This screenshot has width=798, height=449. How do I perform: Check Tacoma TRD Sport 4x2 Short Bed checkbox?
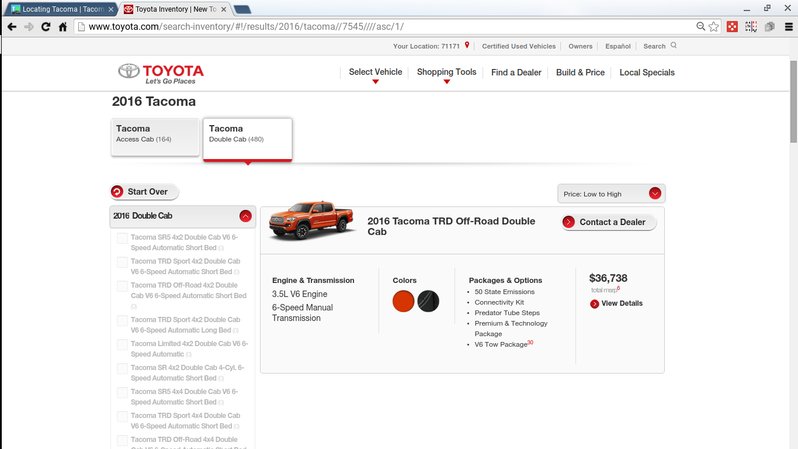pos(122,262)
